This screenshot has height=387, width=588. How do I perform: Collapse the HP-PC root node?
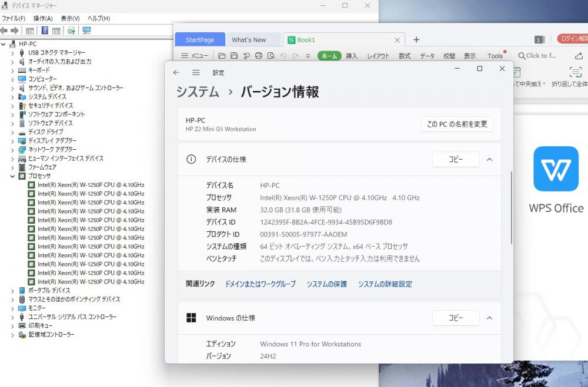(x=4, y=44)
